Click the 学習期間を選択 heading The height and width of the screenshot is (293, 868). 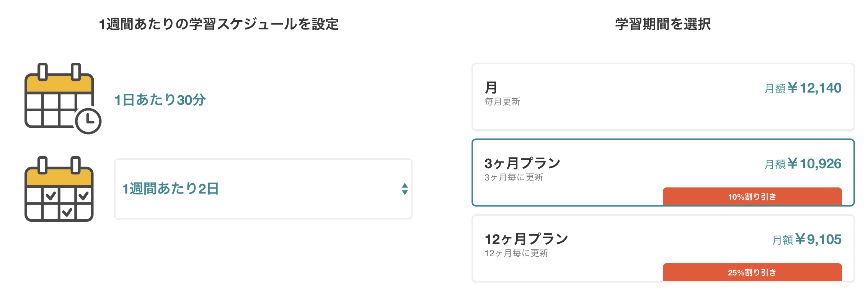coord(663,24)
